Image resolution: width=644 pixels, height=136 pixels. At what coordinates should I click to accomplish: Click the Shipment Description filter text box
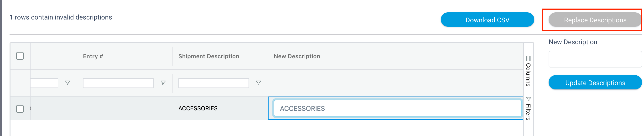(213, 83)
